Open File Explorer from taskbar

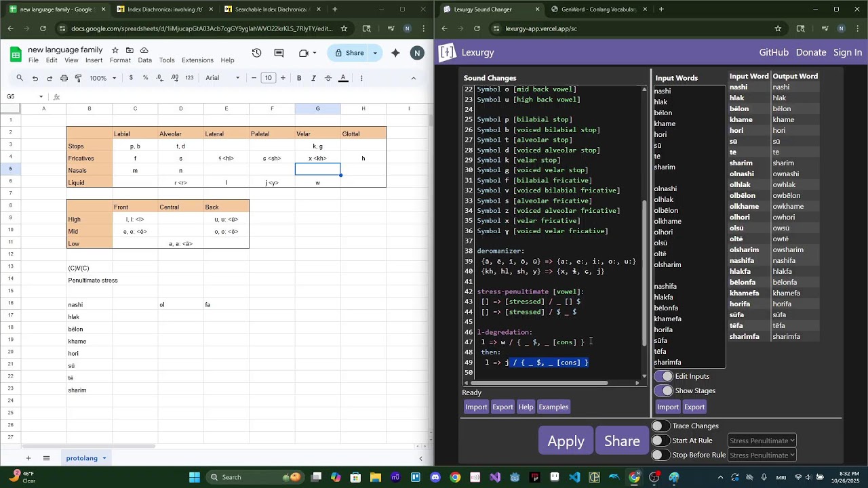[376, 477]
